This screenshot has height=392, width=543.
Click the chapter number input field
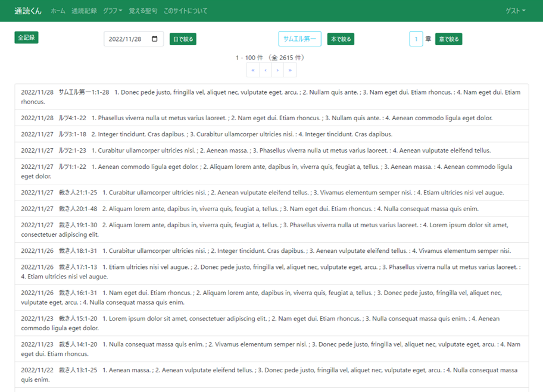click(x=416, y=39)
